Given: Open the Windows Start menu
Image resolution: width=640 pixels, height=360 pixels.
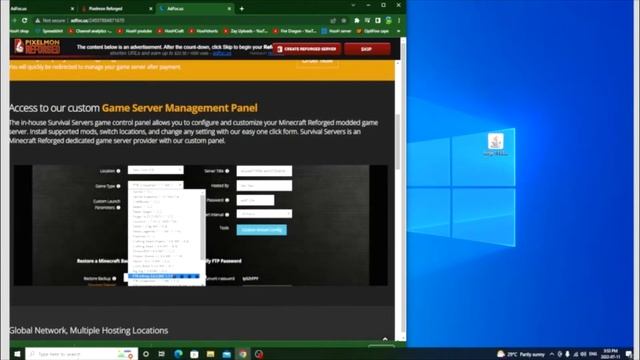Looking at the screenshot, I should [x=17, y=354].
